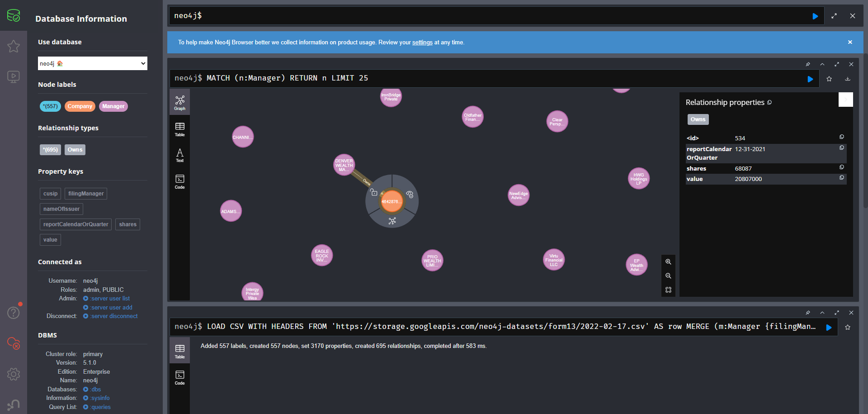868x414 pixels.
Task: Select the HWG Holdings LP node
Action: [639, 179]
